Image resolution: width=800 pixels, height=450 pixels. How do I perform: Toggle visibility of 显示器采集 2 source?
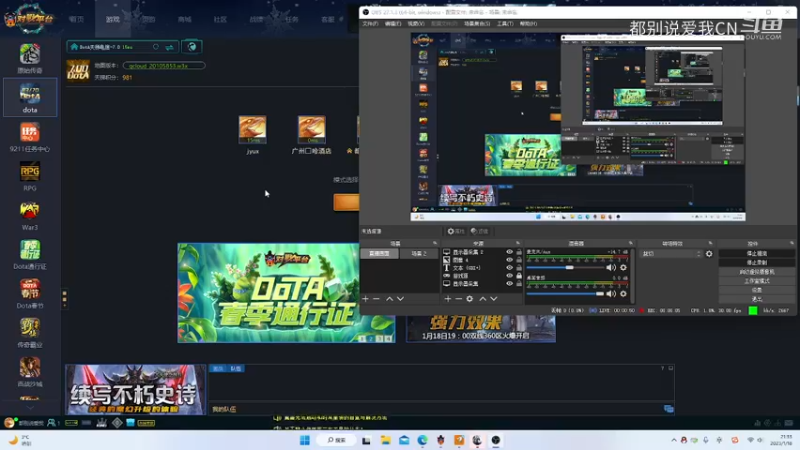(509, 252)
